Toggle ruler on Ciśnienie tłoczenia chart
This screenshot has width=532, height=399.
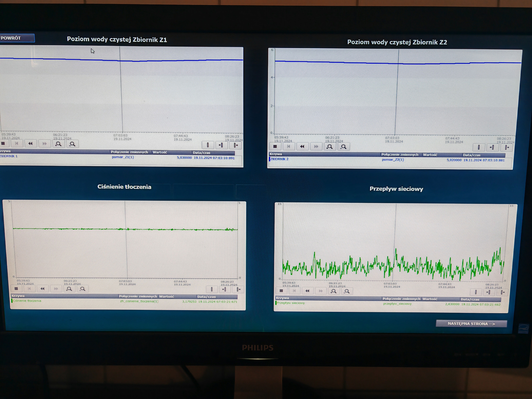click(212, 289)
